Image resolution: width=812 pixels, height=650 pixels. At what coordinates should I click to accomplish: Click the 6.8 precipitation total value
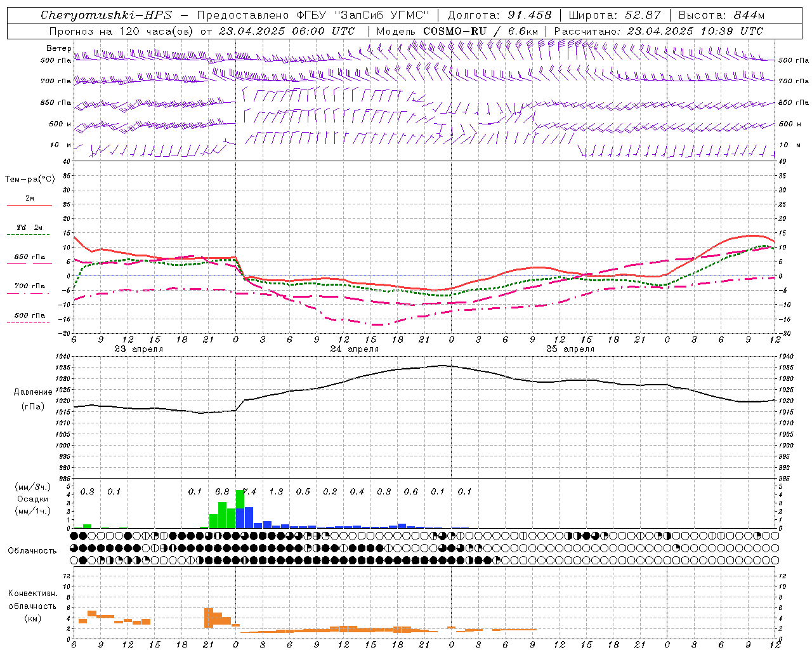click(x=222, y=492)
